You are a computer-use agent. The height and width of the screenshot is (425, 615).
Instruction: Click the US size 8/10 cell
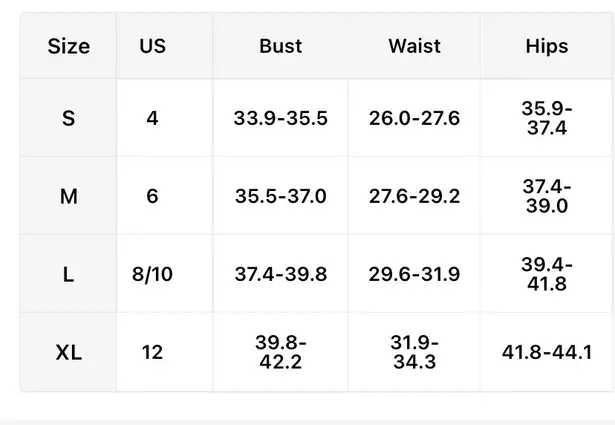[152, 274]
